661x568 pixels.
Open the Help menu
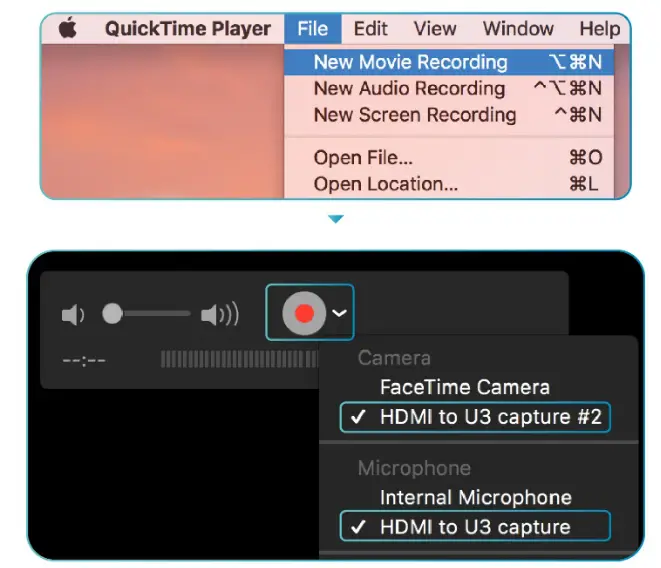tap(599, 29)
